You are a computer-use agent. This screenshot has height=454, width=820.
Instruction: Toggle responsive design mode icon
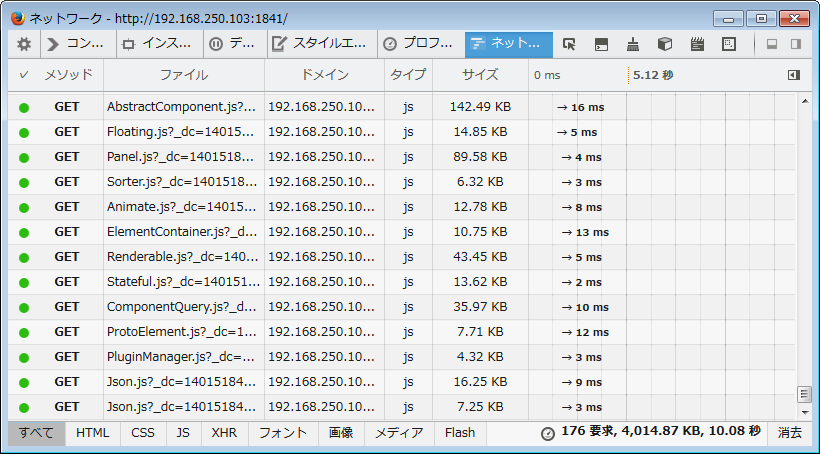(728, 44)
